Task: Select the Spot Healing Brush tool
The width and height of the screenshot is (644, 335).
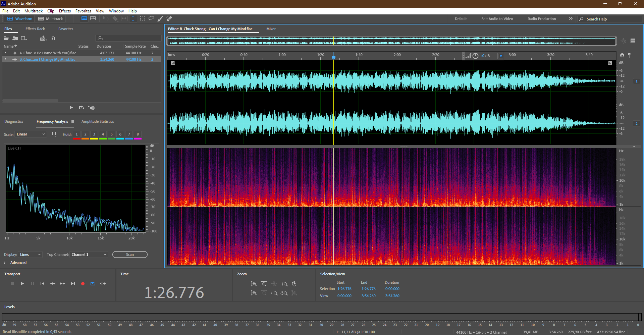Action: point(169,19)
